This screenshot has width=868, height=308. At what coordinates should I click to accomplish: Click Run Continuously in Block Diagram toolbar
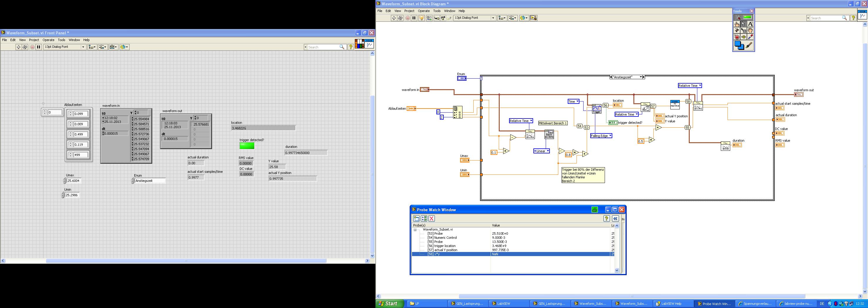click(400, 18)
